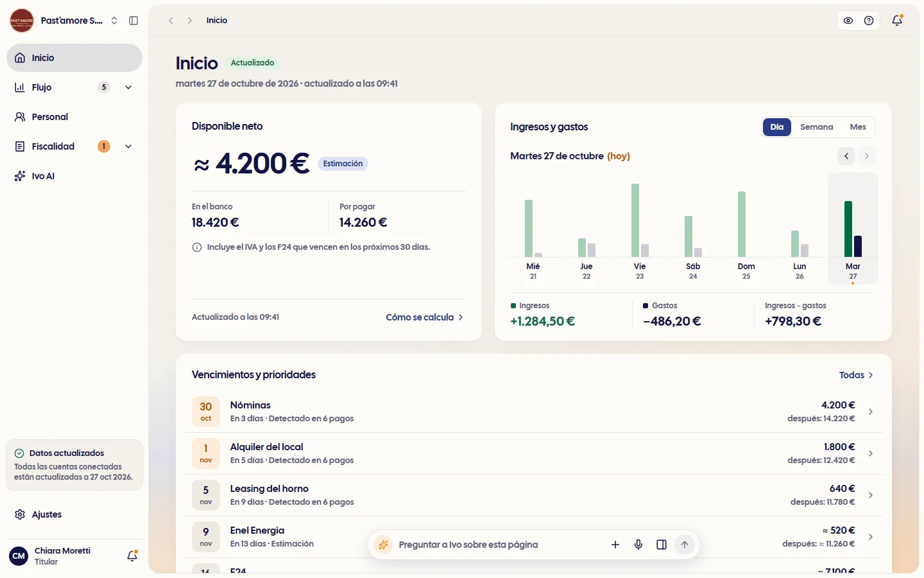The image size is (924, 578).
Task: Click the Estimación badge
Action: 343,164
